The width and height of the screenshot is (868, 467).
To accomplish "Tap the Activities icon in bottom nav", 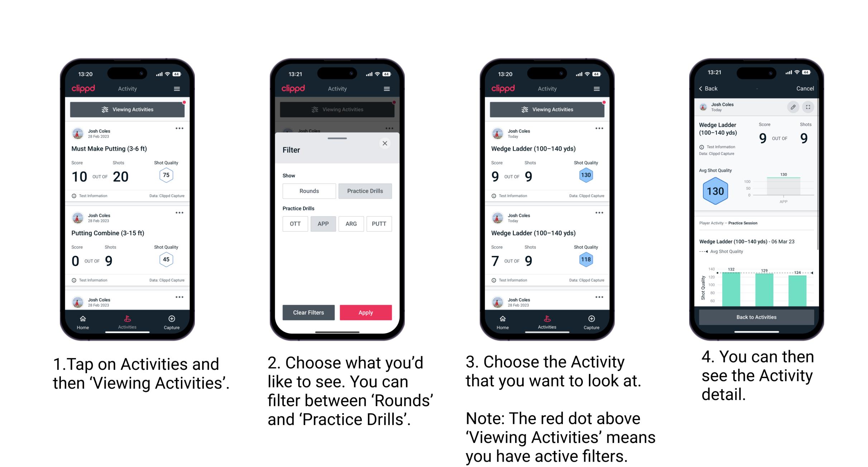I will (x=127, y=320).
